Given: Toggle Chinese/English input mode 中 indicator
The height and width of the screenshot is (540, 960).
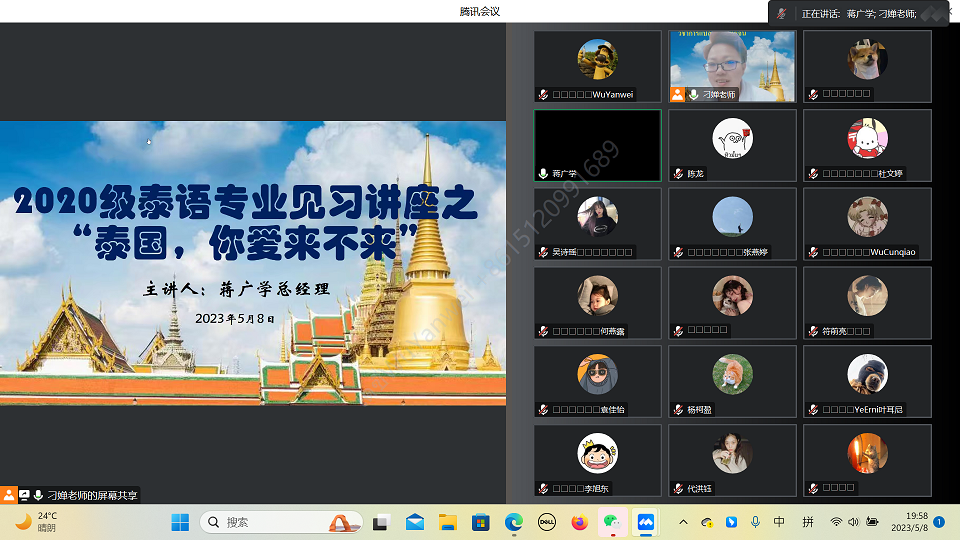Looking at the screenshot, I should (779, 522).
